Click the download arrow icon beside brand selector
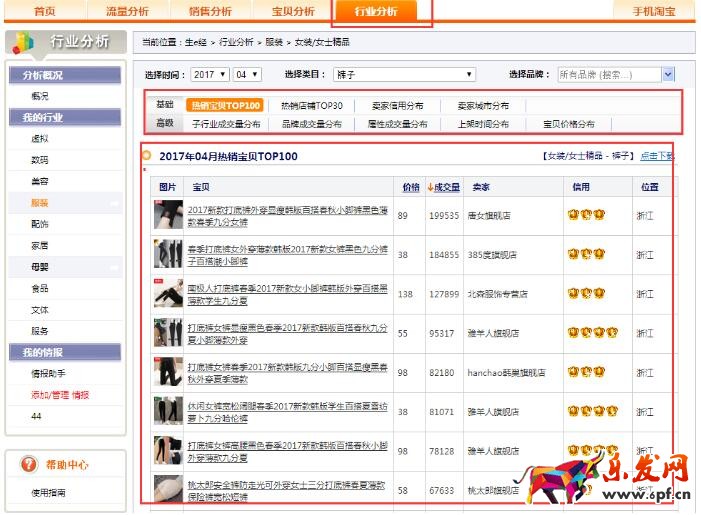Viewport: 701px width, 515px height. pyautogui.click(x=667, y=75)
